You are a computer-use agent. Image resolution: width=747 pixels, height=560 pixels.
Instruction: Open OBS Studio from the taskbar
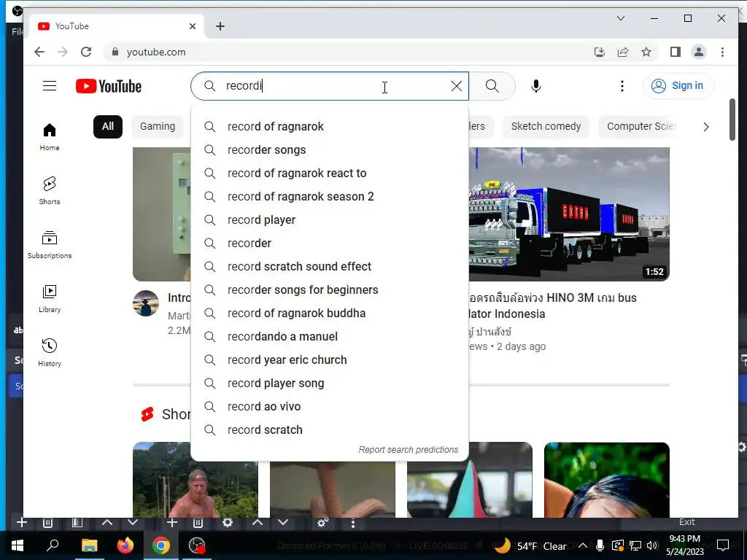(197, 545)
